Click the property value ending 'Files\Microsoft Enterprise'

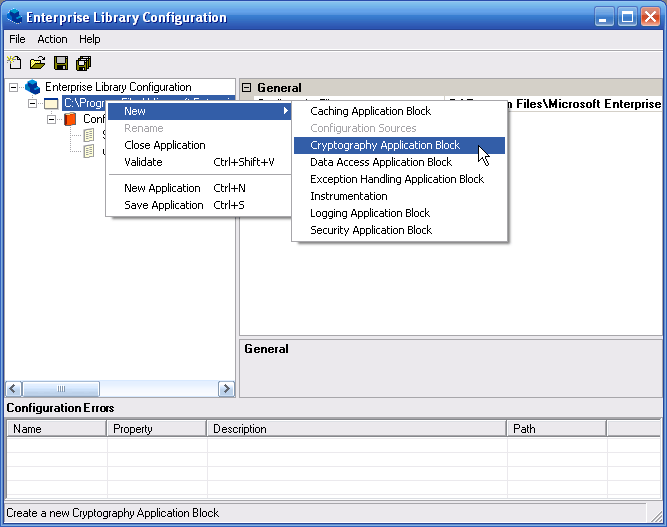click(585, 104)
